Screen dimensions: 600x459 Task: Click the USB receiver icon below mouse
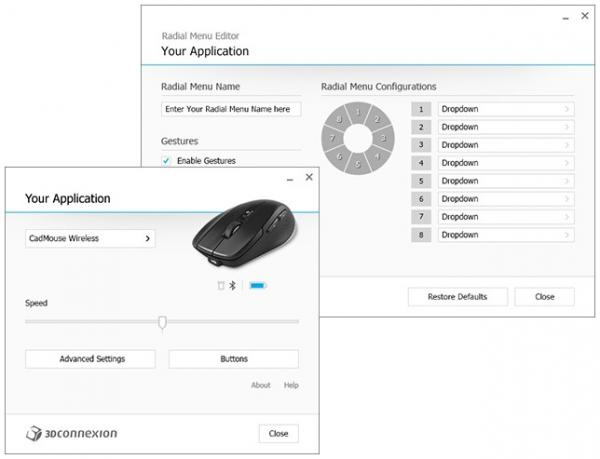(x=222, y=285)
